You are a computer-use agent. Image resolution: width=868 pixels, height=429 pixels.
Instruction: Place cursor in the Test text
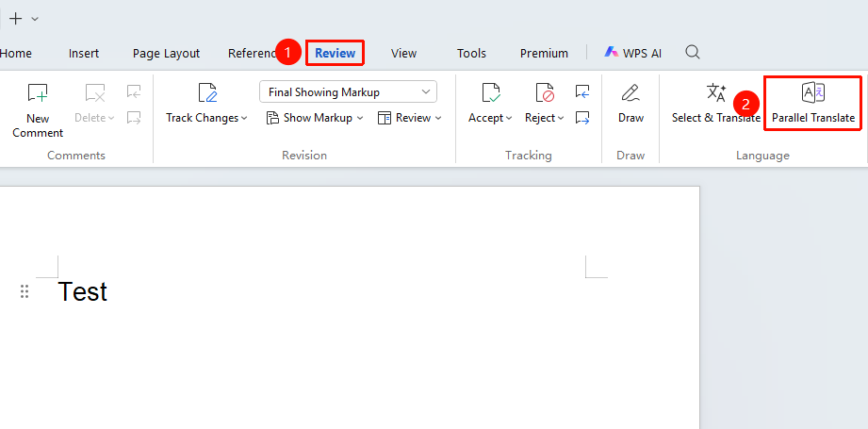[x=83, y=291]
